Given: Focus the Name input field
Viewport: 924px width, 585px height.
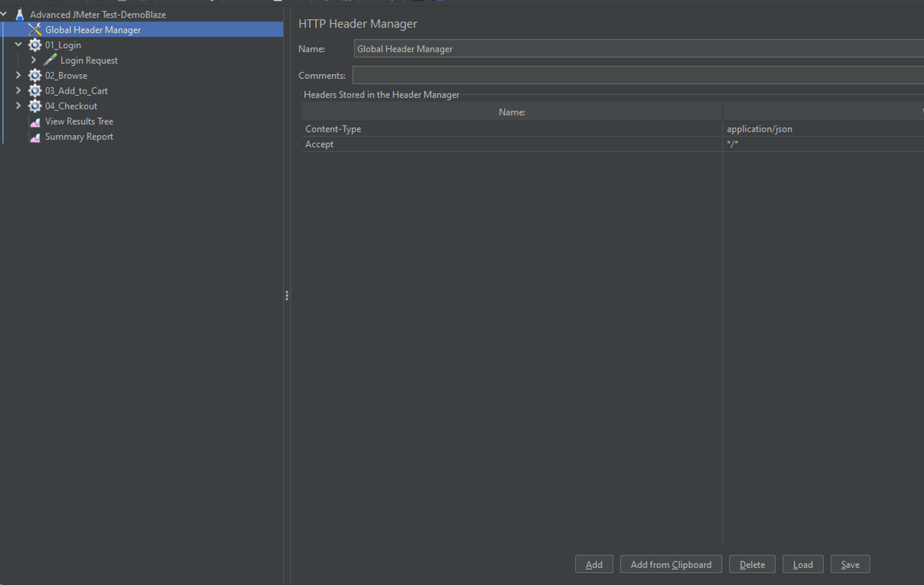Looking at the screenshot, I should [x=639, y=49].
